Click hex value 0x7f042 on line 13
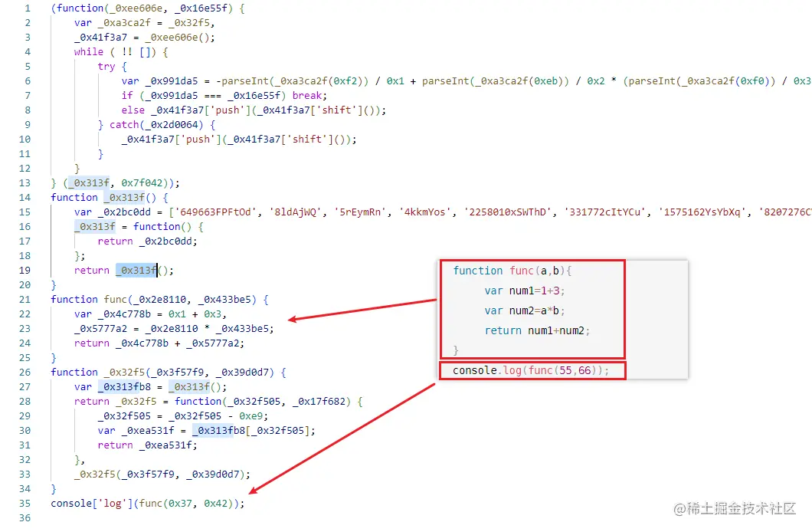Viewport: 812px width, 532px height. [142, 183]
